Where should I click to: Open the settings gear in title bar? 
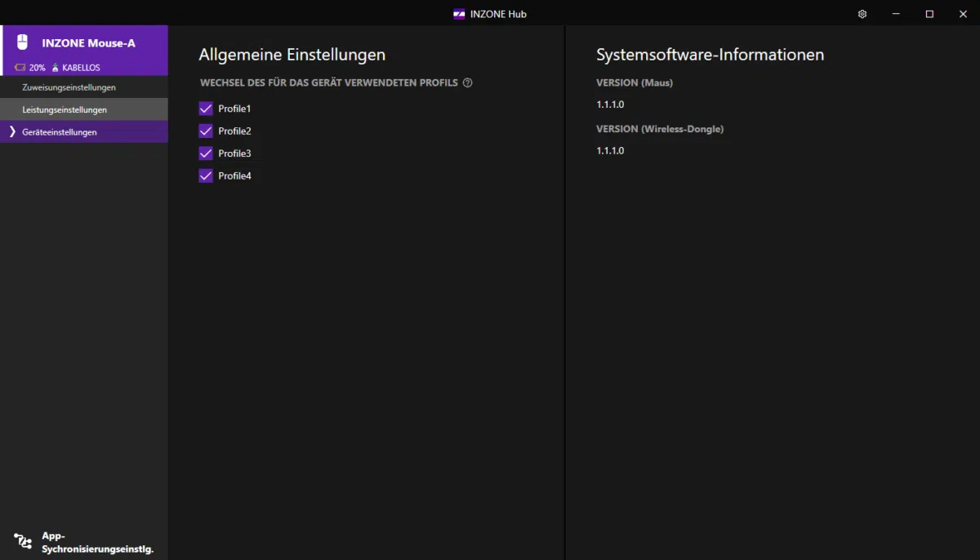click(x=862, y=14)
